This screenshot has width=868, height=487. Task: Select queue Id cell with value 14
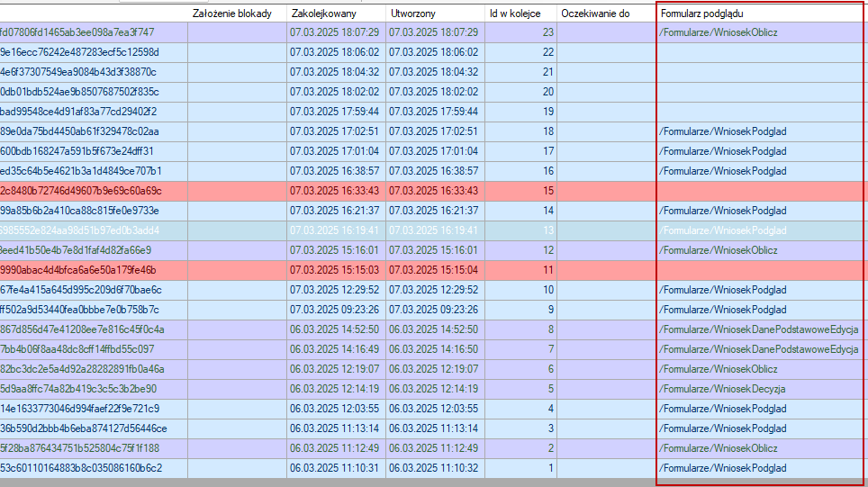pyautogui.click(x=521, y=211)
